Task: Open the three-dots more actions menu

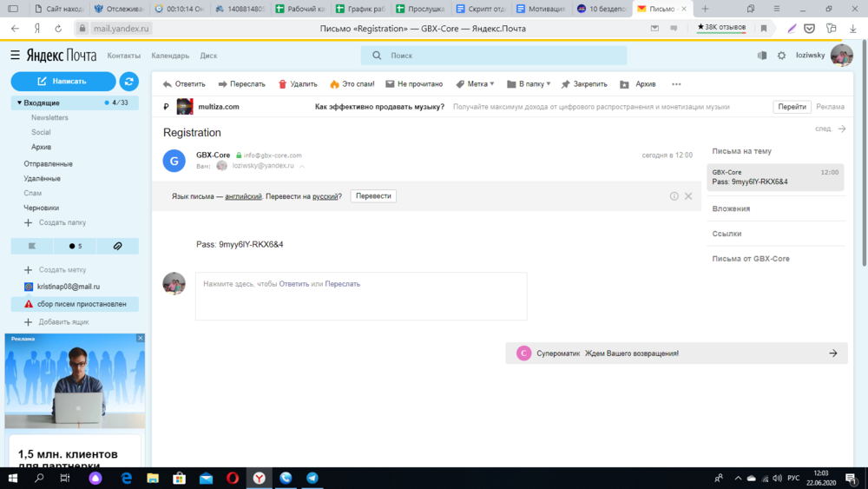Action: 676,84
